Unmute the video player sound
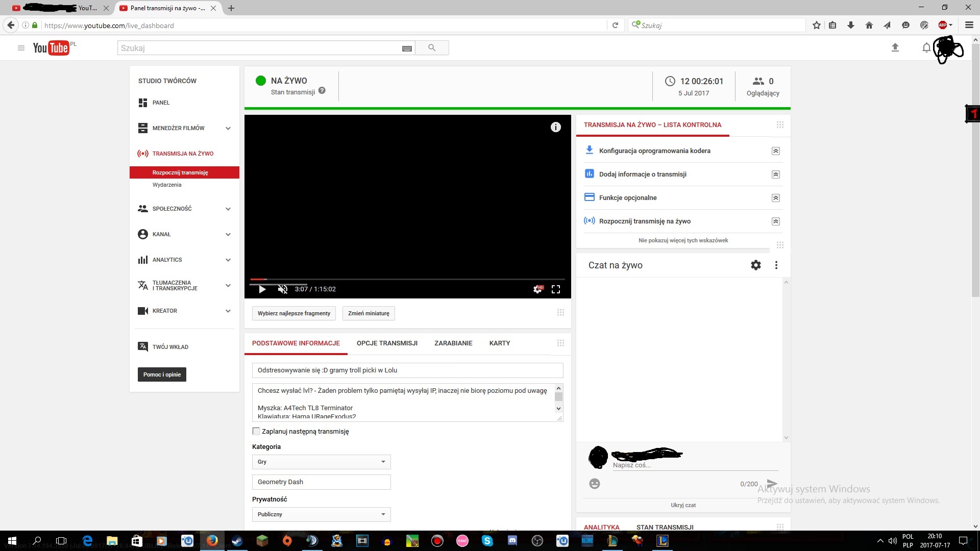980x551 pixels. (282, 289)
